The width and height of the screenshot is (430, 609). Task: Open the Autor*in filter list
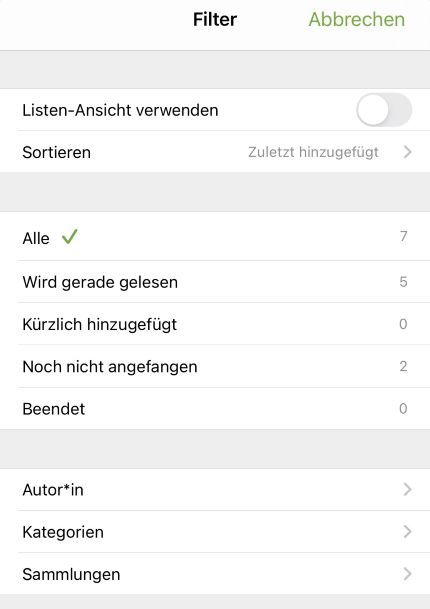215,489
